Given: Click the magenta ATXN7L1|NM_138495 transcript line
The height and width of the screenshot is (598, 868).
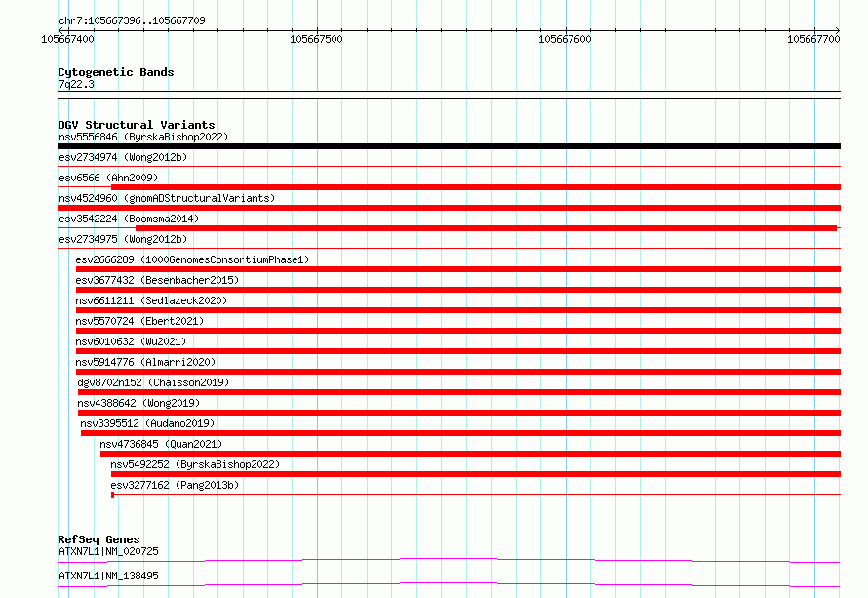Looking at the screenshot, I should click(x=449, y=584).
